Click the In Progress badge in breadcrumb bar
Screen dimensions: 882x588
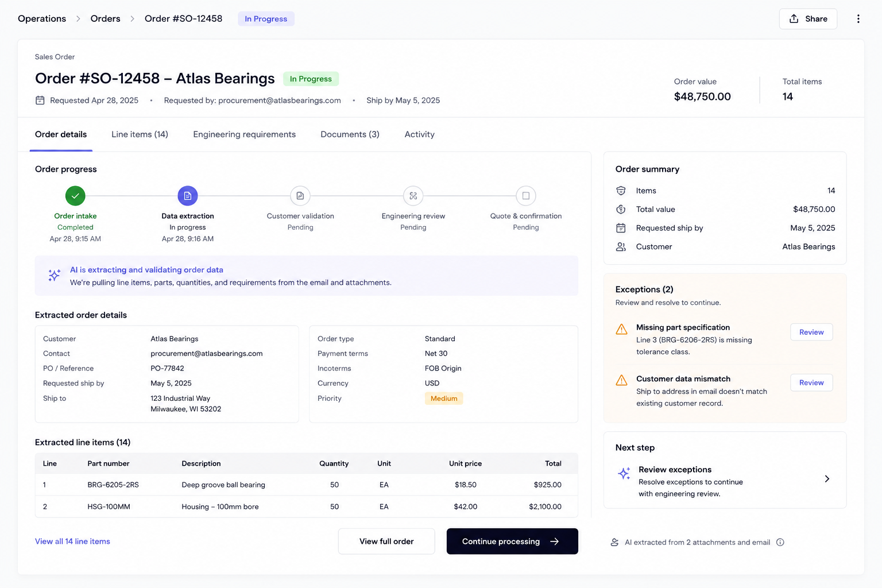(x=266, y=19)
